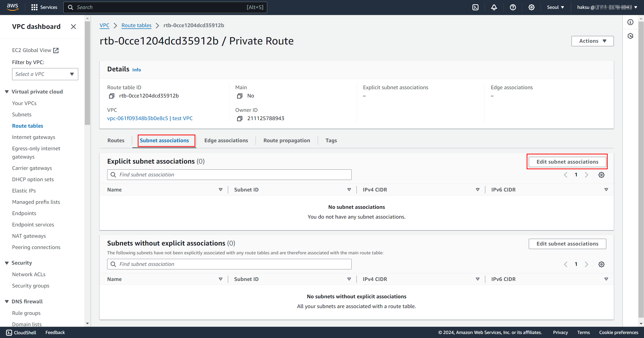This screenshot has width=644, height=338.
Task: Open explicit associations table preferences gear
Action: coord(601,175)
